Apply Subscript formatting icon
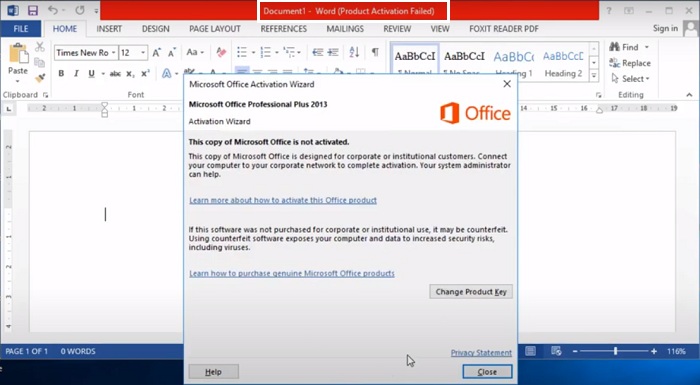700x385 pixels. 130,74
